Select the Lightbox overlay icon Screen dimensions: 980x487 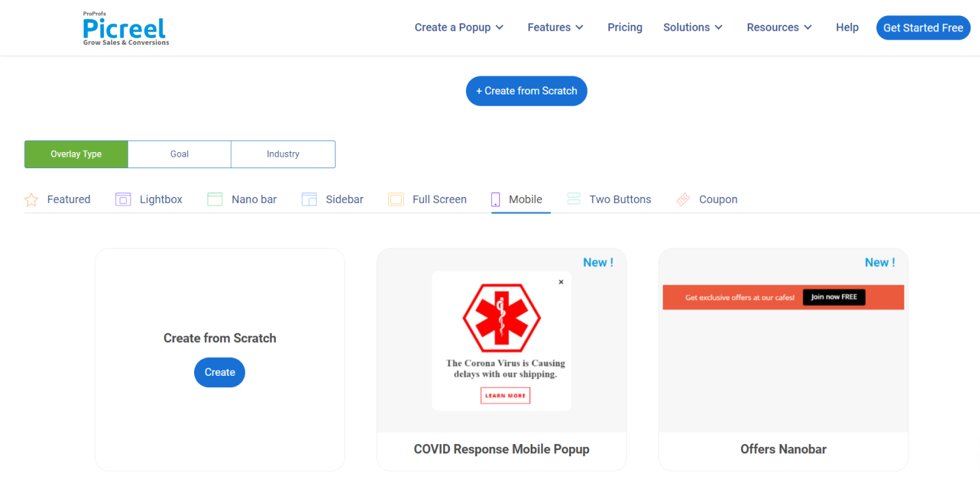pyautogui.click(x=123, y=200)
